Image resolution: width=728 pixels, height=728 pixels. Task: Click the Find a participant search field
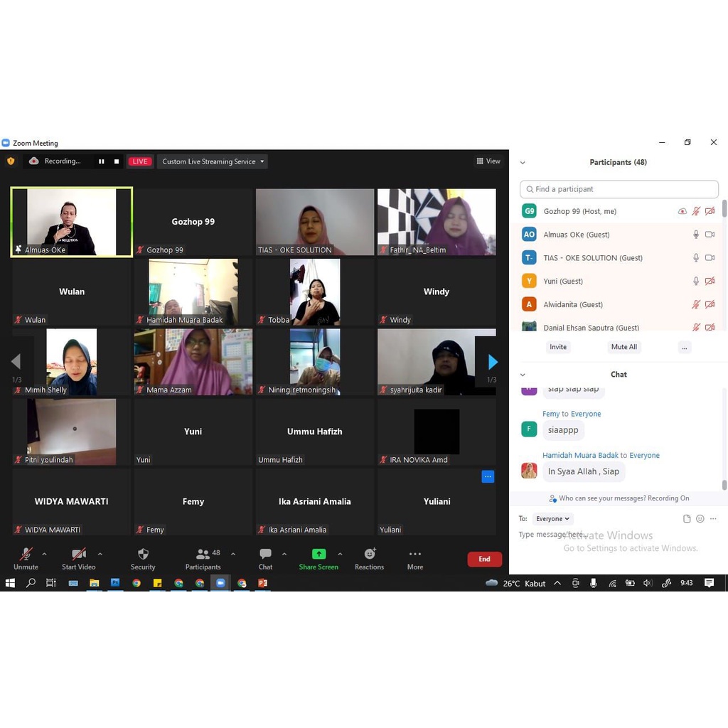click(x=619, y=189)
